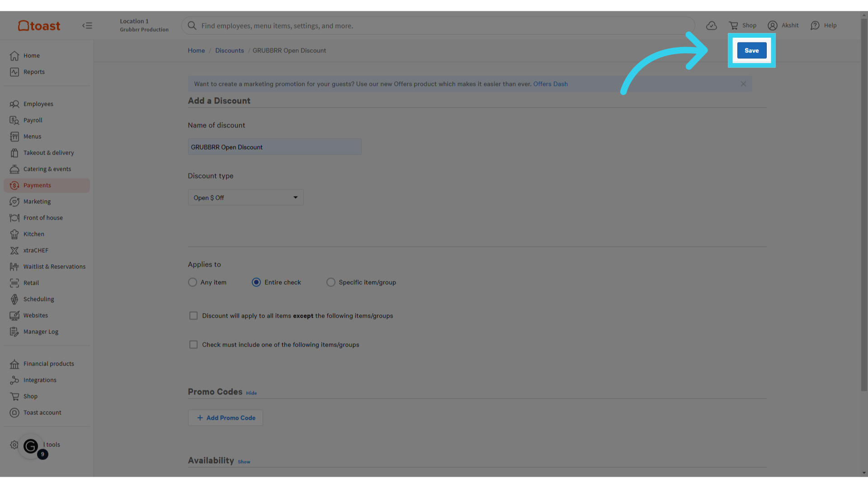Click the Integrations icon
The width and height of the screenshot is (868, 488).
(14, 380)
